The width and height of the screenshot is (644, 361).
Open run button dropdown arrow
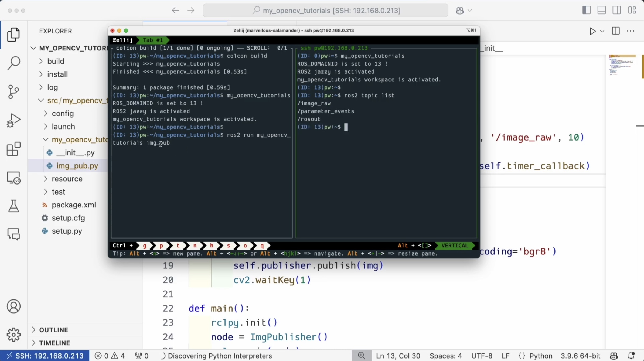click(602, 31)
